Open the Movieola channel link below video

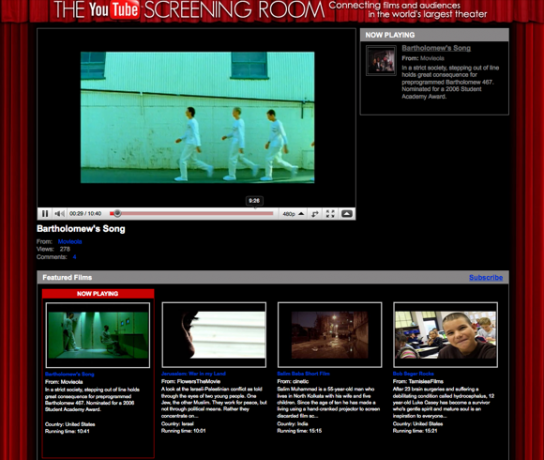click(70, 241)
